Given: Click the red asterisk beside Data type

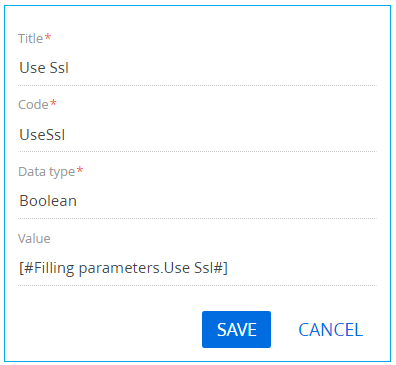Looking at the screenshot, I should [80, 170].
